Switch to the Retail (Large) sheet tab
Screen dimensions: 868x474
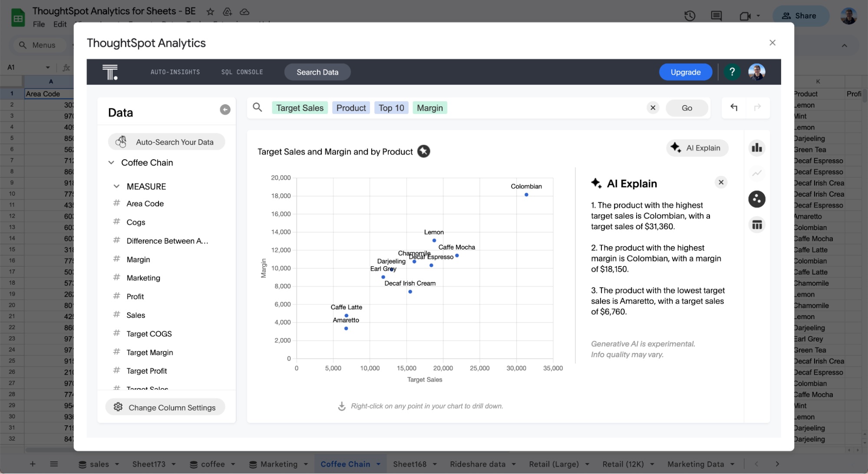coord(554,464)
